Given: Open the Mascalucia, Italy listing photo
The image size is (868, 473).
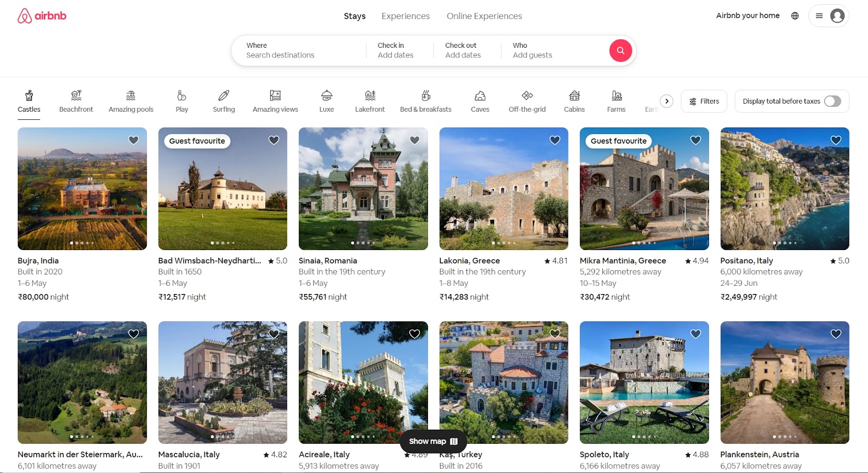Looking at the screenshot, I should [222, 382].
